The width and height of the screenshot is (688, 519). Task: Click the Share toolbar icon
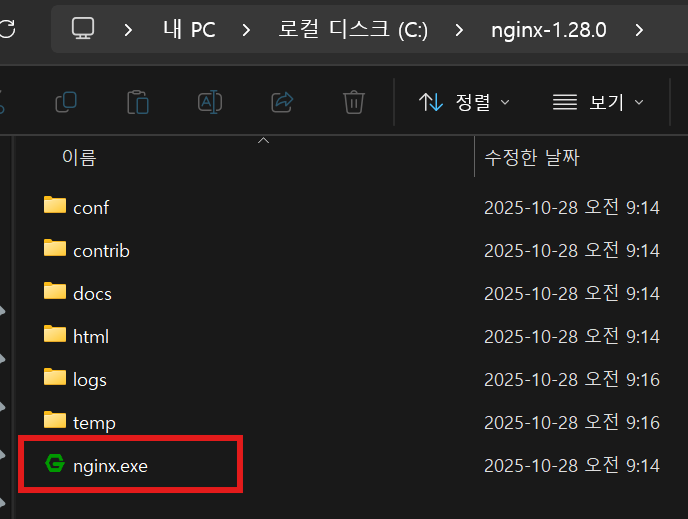pyautogui.click(x=282, y=102)
